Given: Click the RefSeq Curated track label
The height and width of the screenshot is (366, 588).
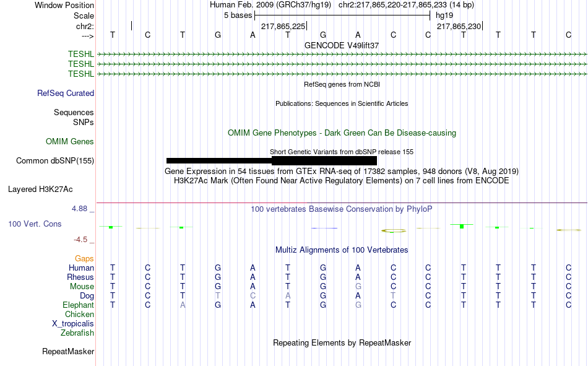Looking at the screenshot, I should (x=66, y=93).
